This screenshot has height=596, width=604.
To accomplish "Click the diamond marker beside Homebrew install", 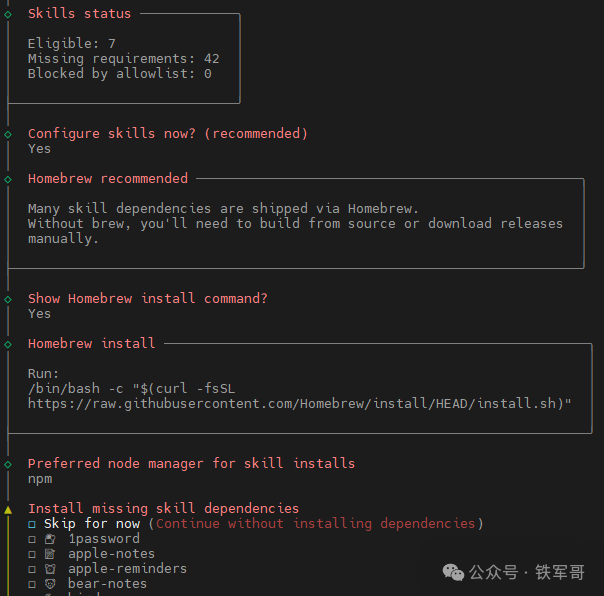I will point(8,344).
